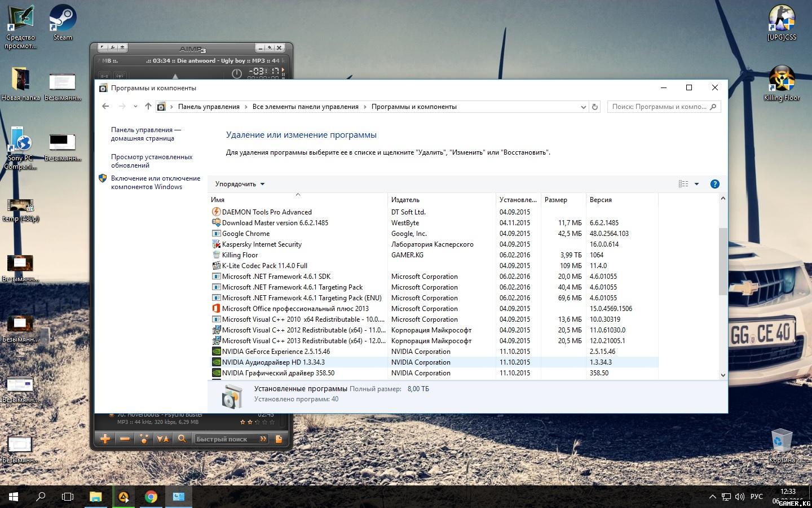812x508 pixels.
Task: Refresh the Programs and Components address bar
Action: tap(594, 107)
